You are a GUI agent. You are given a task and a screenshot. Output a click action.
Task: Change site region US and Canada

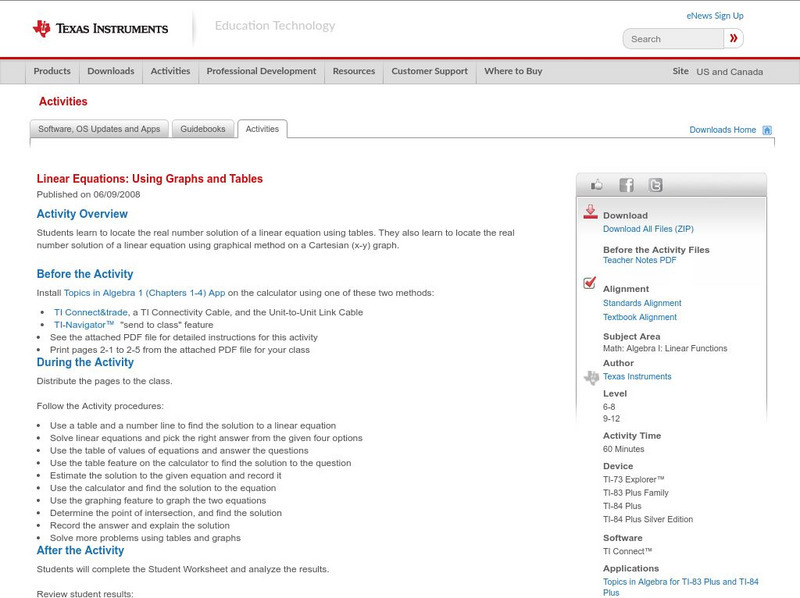click(730, 72)
